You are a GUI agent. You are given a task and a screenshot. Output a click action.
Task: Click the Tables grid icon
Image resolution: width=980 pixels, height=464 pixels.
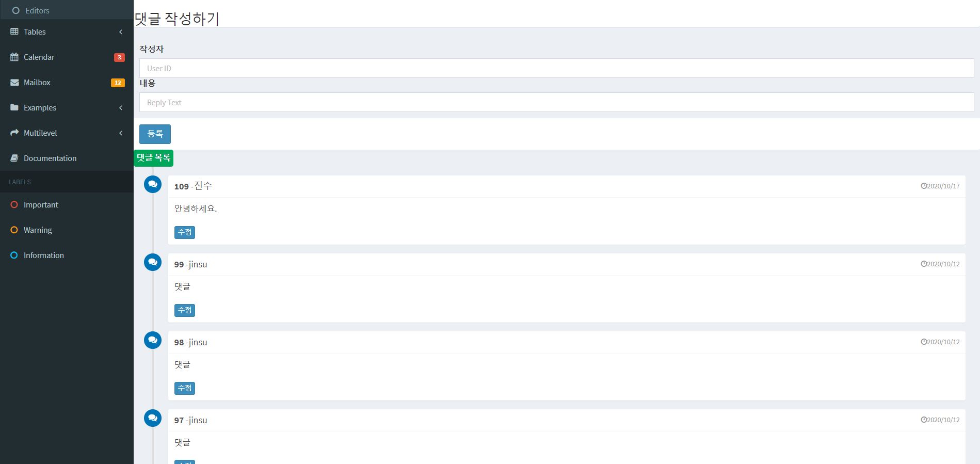pos(14,31)
